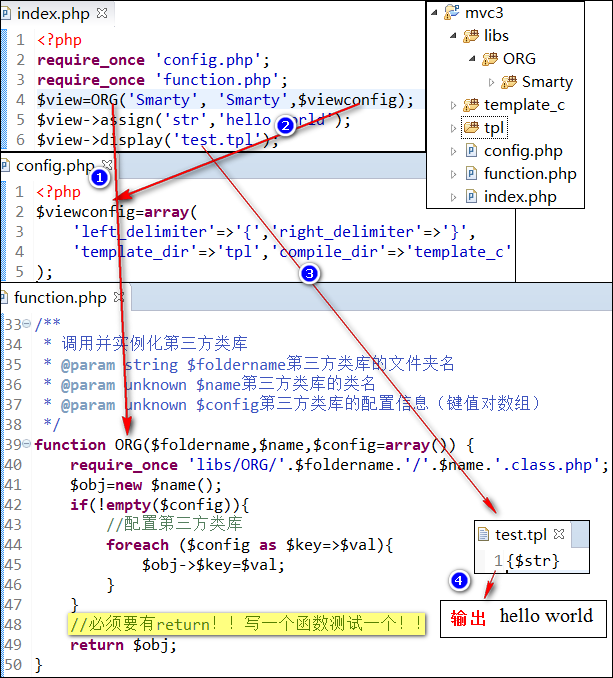Viewport: 613px width, 678px height.
Task: Click 'template_dir' key in config.php
Action: 135,252
